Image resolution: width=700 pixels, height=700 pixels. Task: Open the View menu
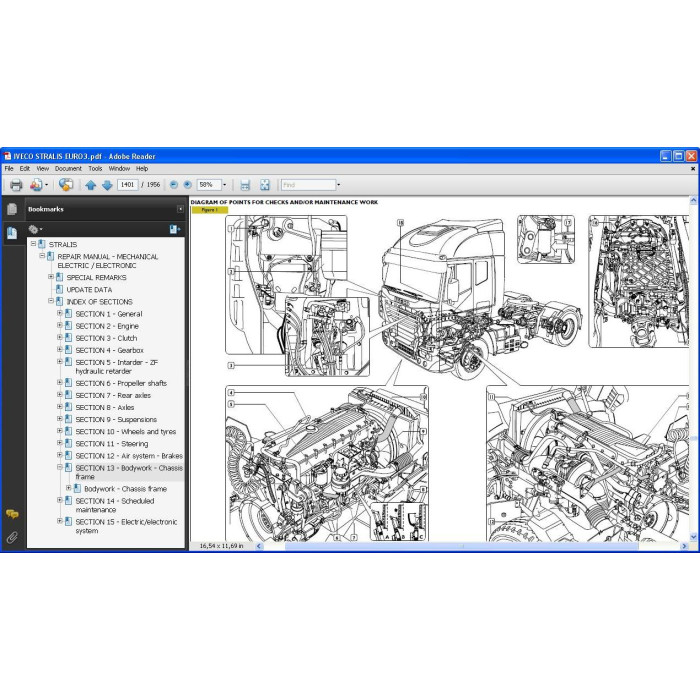pyautogui.click(x=42, y=169)
